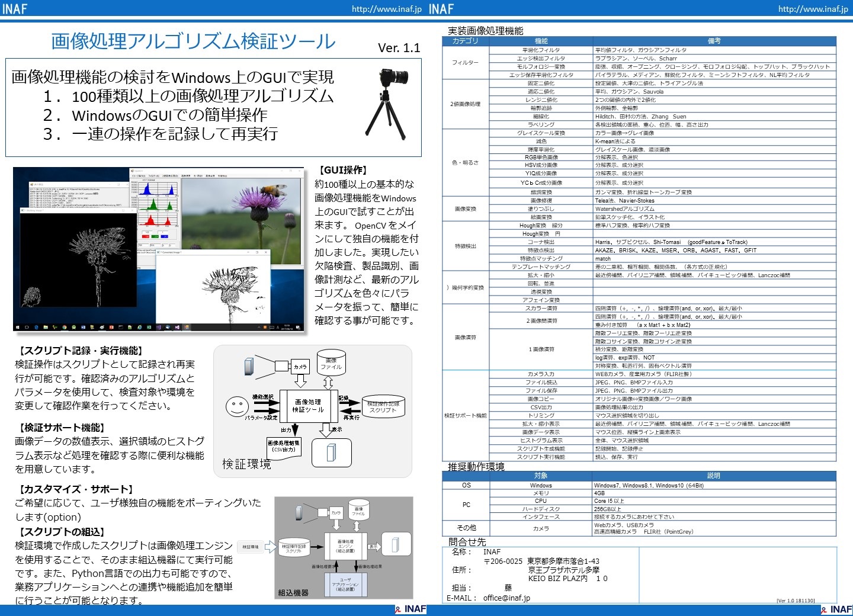Screen dimensions: 853x616
Task: Click the 実装画像処理機能 section heading
Action: tap(485, 31)
